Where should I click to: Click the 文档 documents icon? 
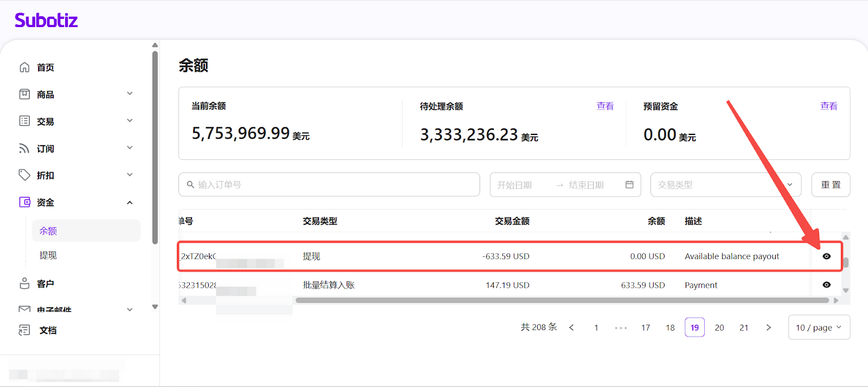point(24,330)
